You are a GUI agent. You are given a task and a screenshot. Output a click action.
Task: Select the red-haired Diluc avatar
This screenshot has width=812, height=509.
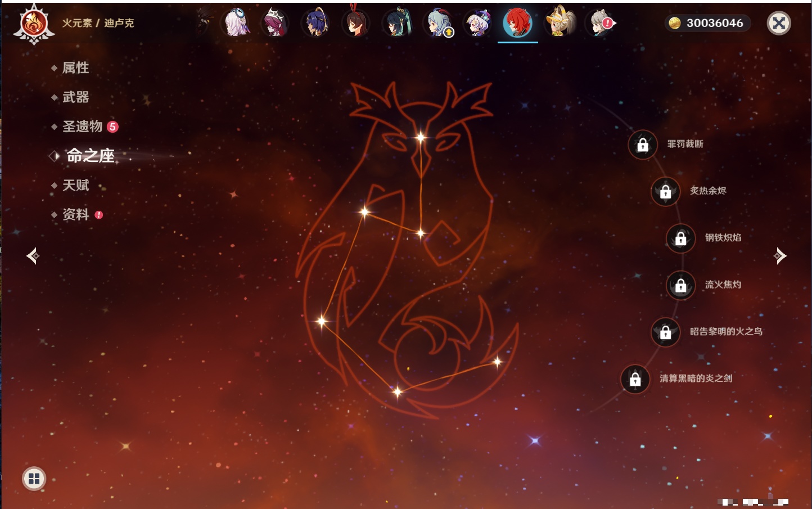pos(518,23)
